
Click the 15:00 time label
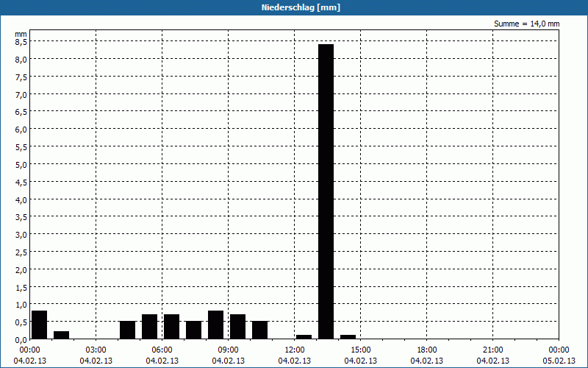pyautogui.click(x=360, y=350)
